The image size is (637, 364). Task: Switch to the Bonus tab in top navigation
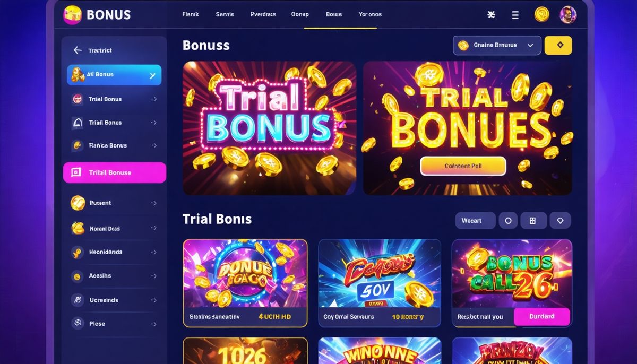(x=334, y=15)
